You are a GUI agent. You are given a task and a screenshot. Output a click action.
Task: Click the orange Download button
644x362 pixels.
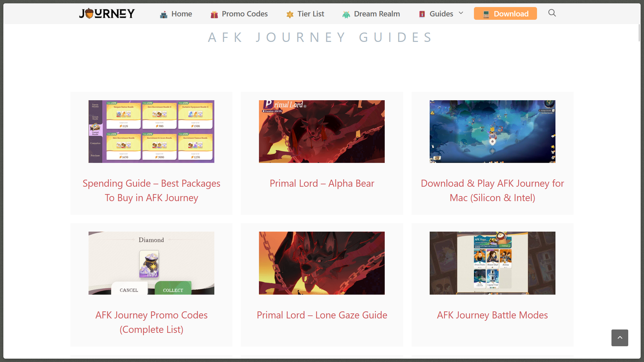pyautogui.click(x=505, y=13)
